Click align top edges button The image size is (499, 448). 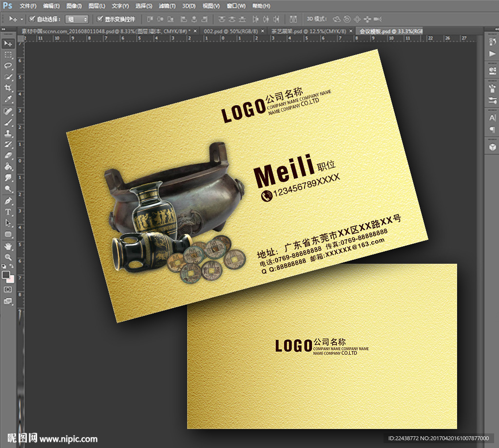coord(150,19)
